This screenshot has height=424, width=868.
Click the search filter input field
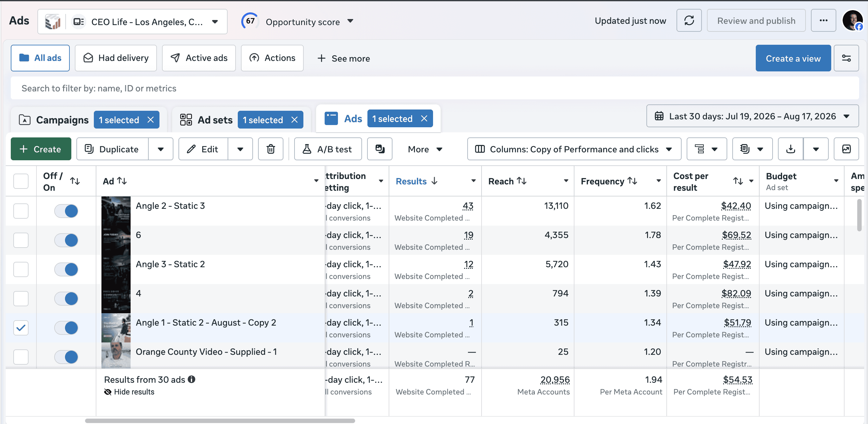click(435, 88)
